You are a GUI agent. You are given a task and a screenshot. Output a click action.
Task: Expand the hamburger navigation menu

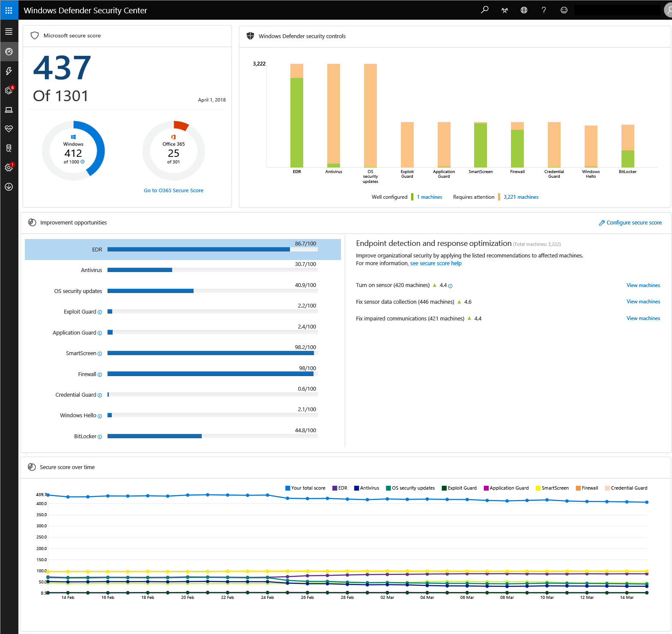(9, 32)
